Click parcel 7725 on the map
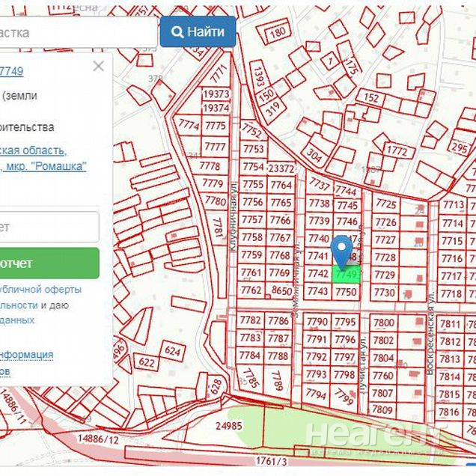The image size is (476, 476). pyautogui.click(x=385, y=204)
